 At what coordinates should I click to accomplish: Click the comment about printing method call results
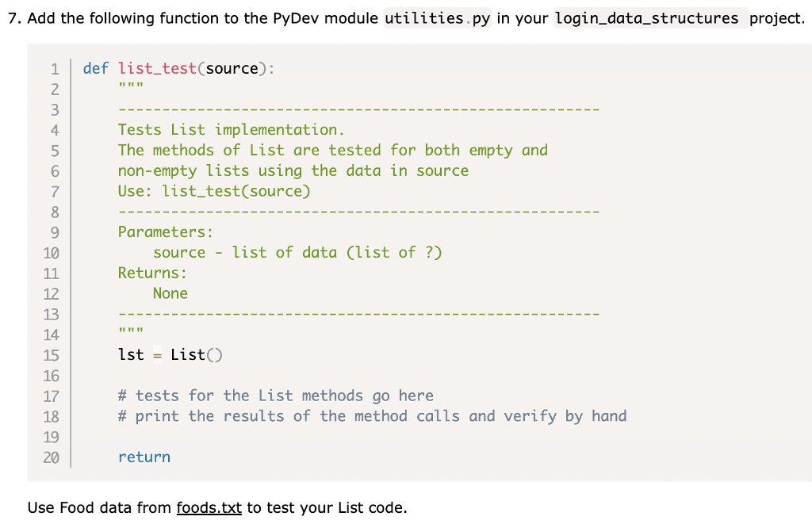373,416
